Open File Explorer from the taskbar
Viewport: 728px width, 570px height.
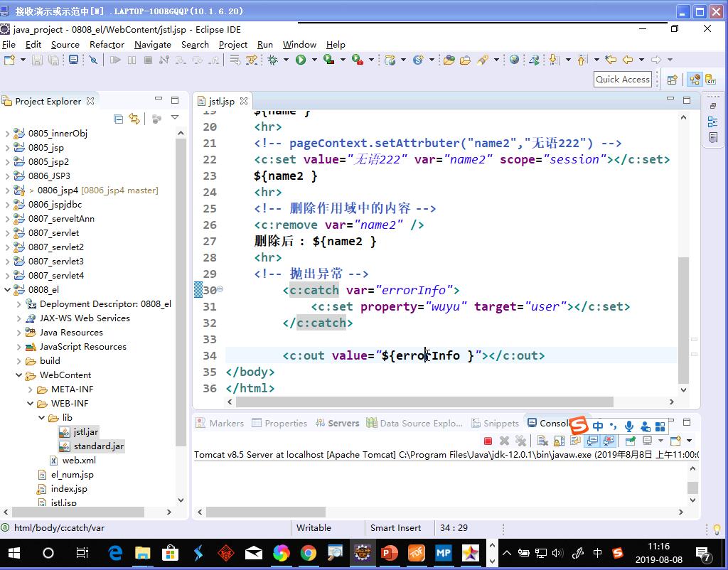pos(142,553)
